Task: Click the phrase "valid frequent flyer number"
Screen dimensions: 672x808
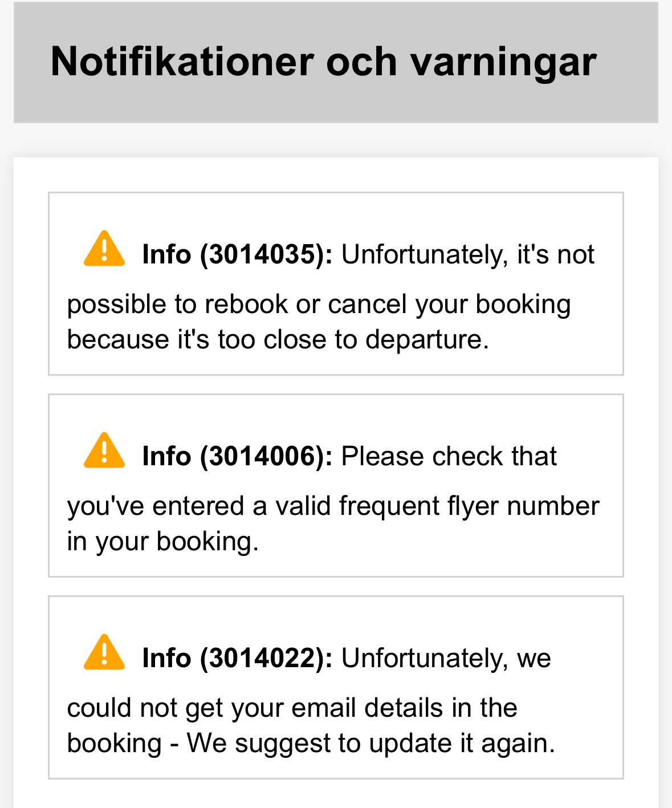Action: [x=437, y=506]
